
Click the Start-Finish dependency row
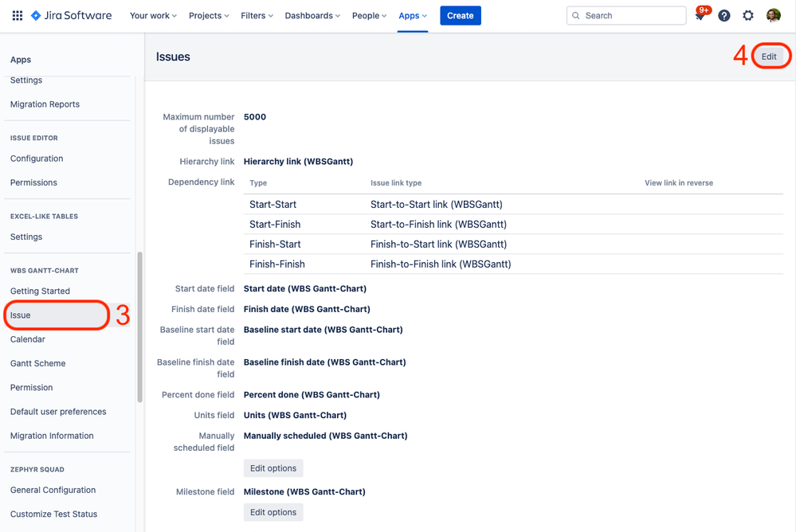(x=513, y=225)
